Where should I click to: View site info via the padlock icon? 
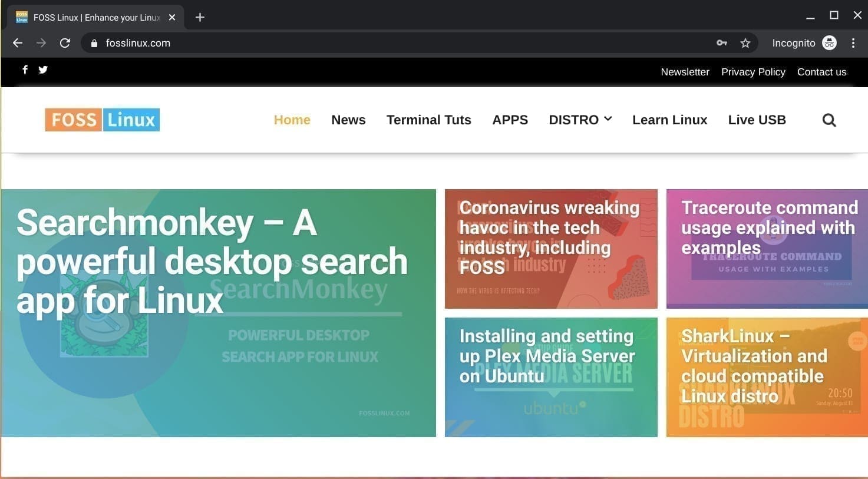point(94,43)
